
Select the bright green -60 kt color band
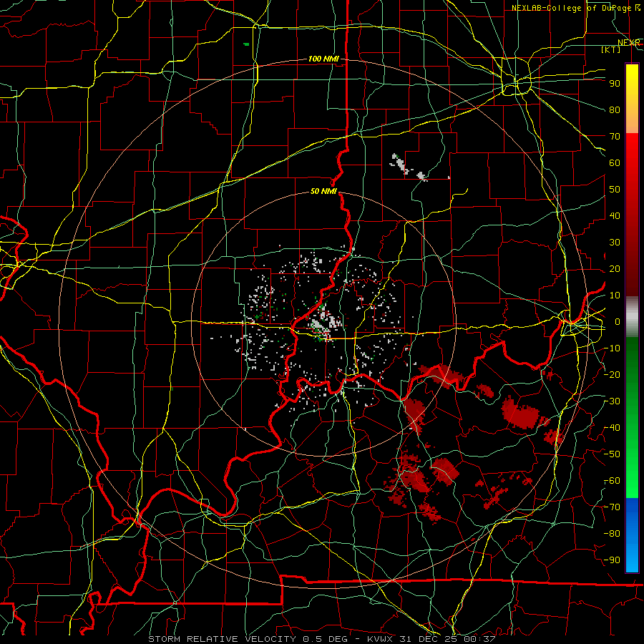632,481
